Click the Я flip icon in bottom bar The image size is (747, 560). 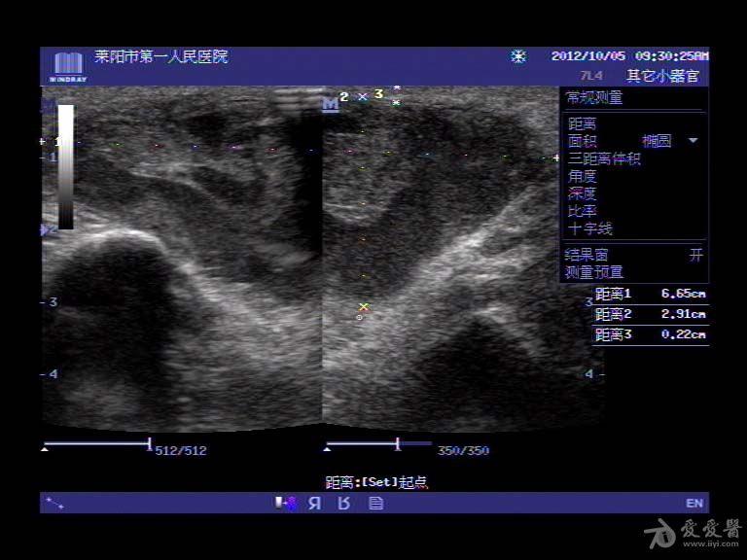tap(314, 503)
